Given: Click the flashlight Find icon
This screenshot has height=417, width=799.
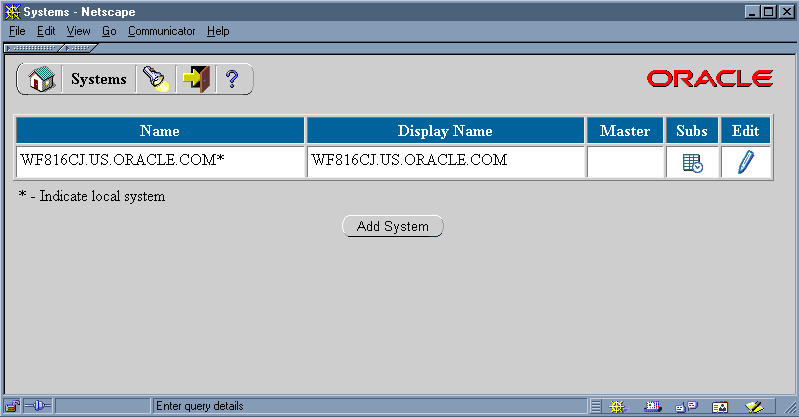Looking at the screenshot, I should point(154,80).
